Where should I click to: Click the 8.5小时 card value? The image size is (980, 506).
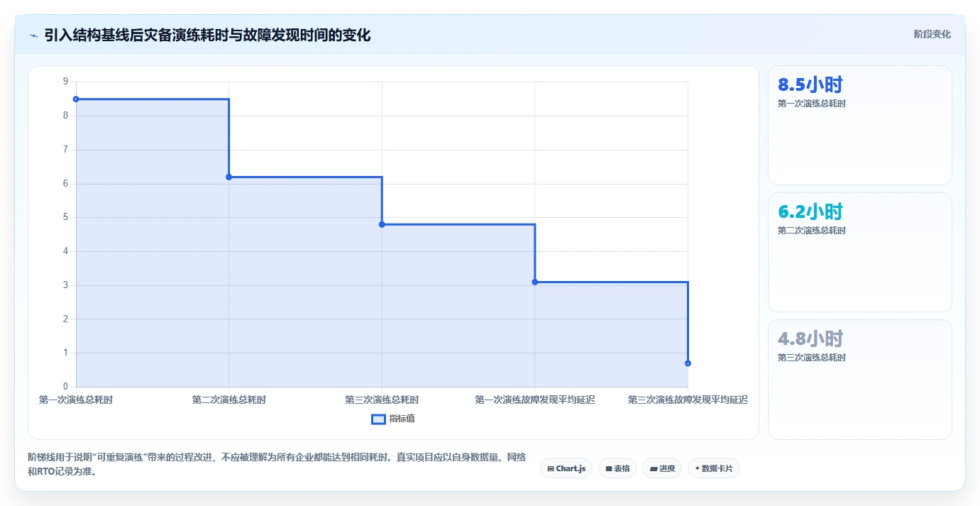point(810,85)
